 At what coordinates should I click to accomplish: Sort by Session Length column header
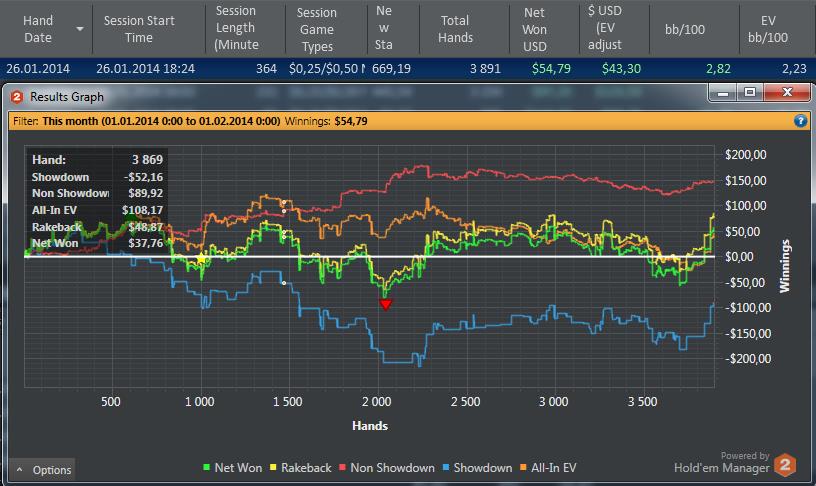point(236,28)
